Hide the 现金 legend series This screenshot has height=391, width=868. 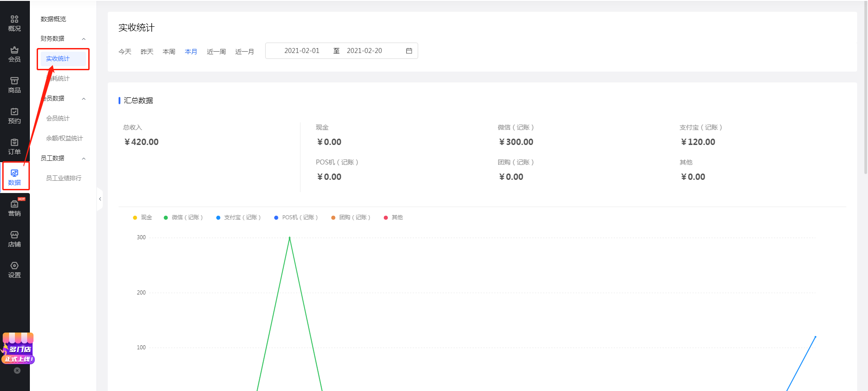pyautogui.click(x=143, y=217)
